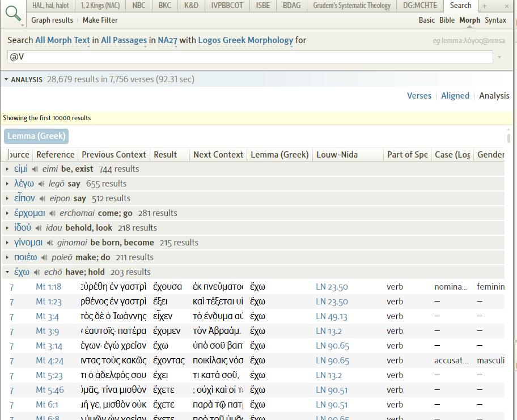Open LN 90.65 link for Mt 4:24

click(x=332, y=360)
